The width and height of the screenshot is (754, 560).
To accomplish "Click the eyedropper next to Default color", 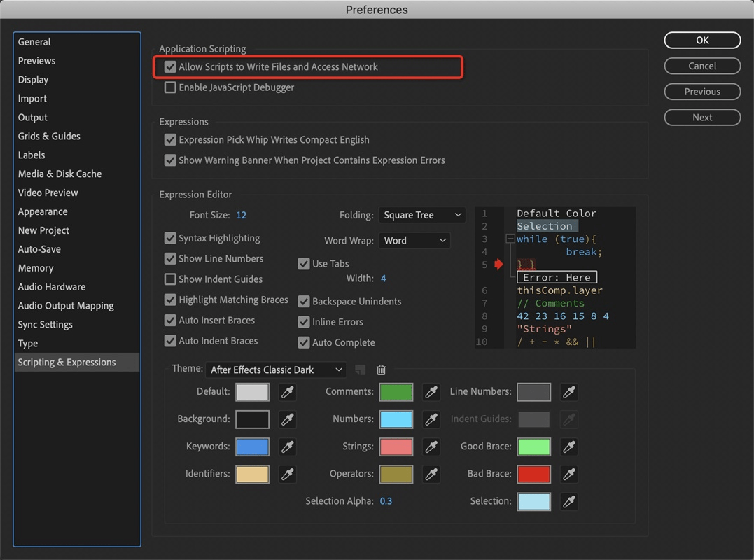I will tap(287, 392).
